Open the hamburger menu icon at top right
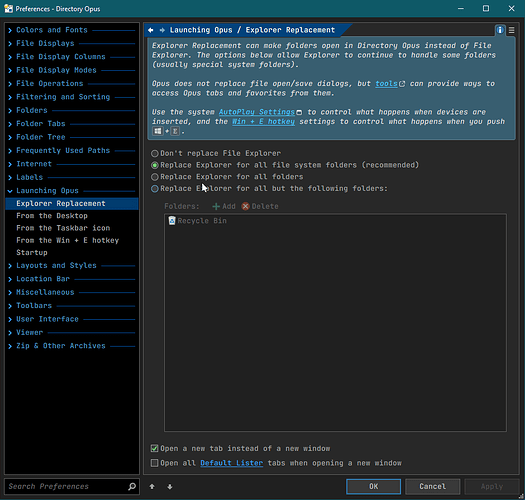This screenshot has width=525, height=500. coord(512,30)
